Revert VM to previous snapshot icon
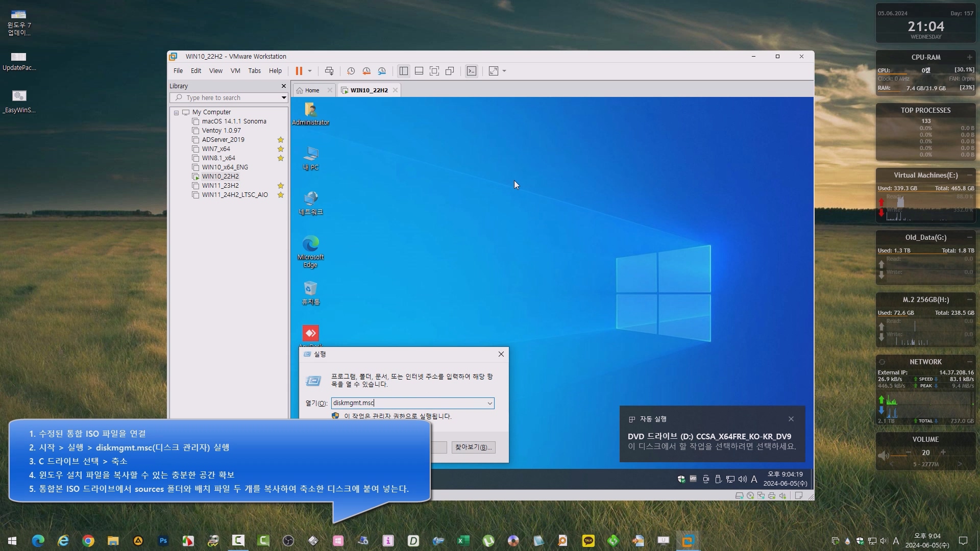This screenshot has height=551, width=980. tap(366, 71)
